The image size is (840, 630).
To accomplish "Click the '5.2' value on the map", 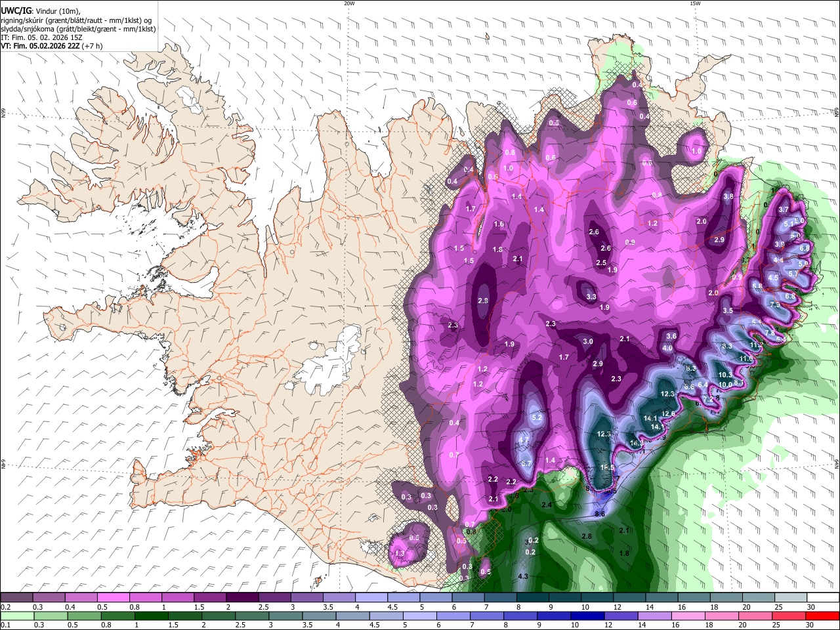I will pos(537,417).
